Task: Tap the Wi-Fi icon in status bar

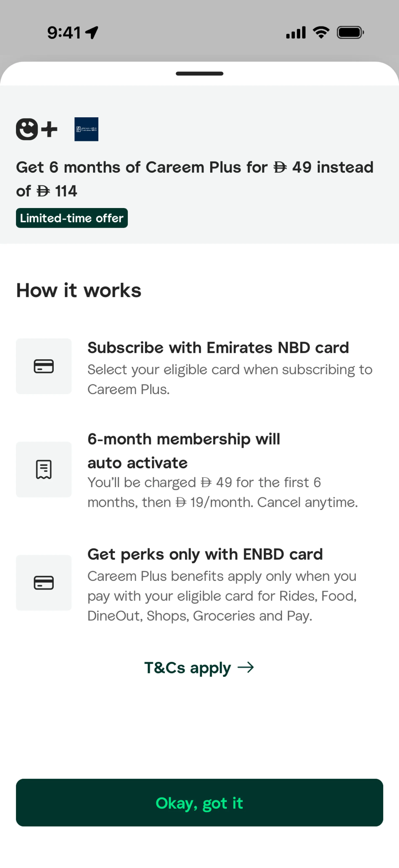Action: 321,33
